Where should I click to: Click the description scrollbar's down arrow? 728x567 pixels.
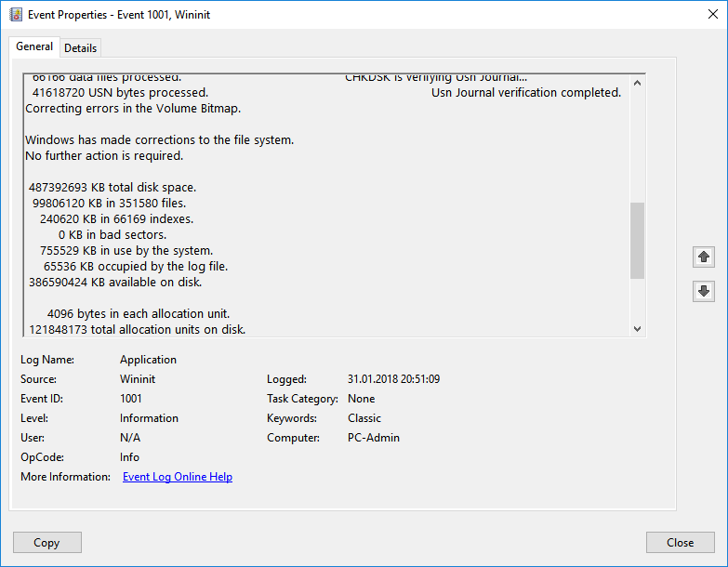tap(637, 328)
